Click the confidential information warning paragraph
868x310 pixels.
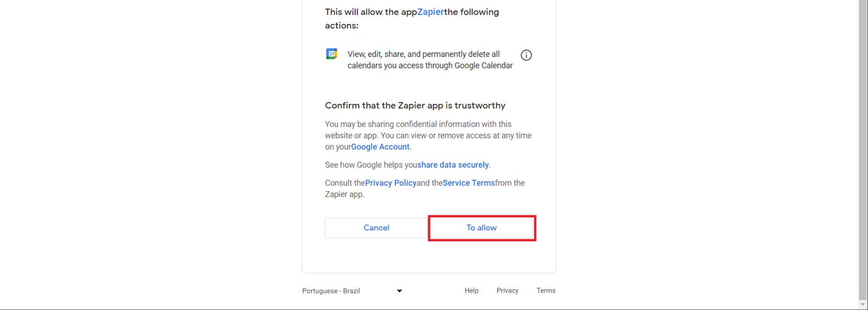(428, 135)
